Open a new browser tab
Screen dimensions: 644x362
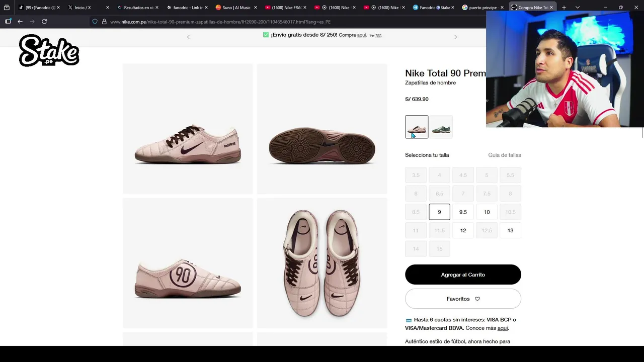[564, 8]
